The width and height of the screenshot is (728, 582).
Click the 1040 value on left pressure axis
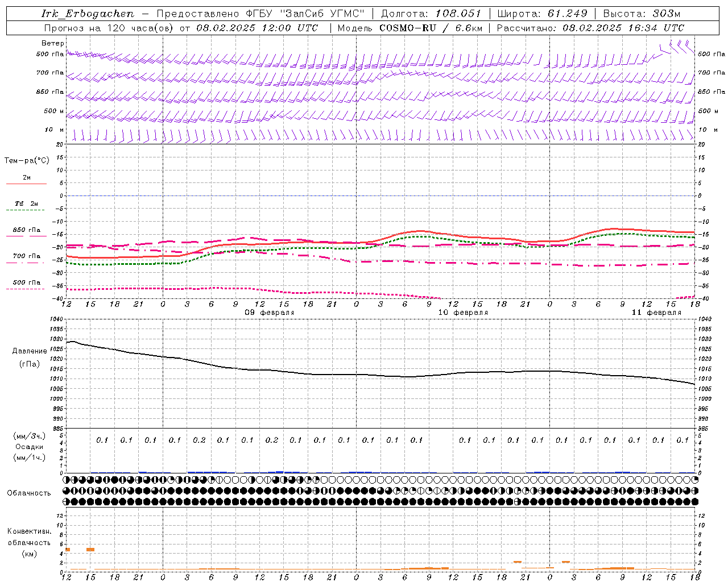click(x=56, y=319)
